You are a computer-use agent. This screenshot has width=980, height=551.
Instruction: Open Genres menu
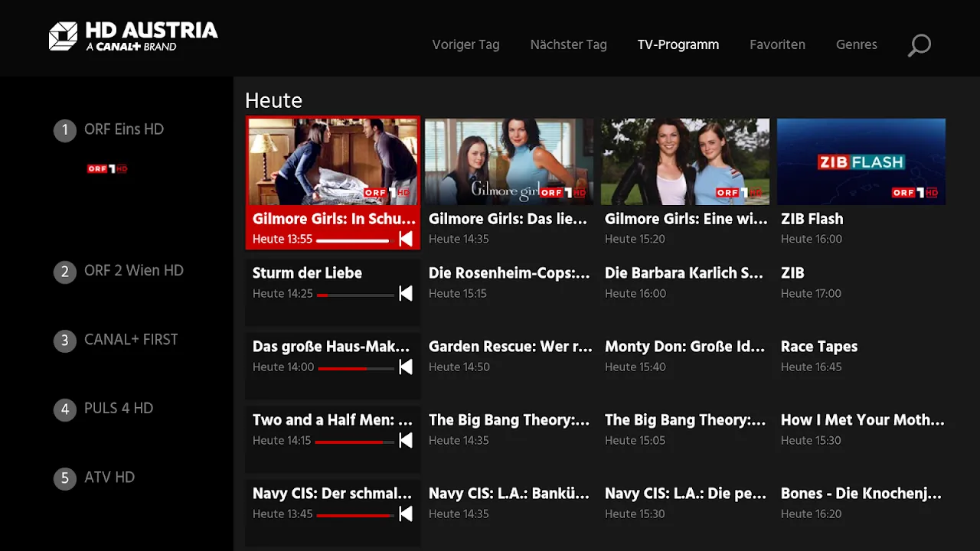(857, 44)
